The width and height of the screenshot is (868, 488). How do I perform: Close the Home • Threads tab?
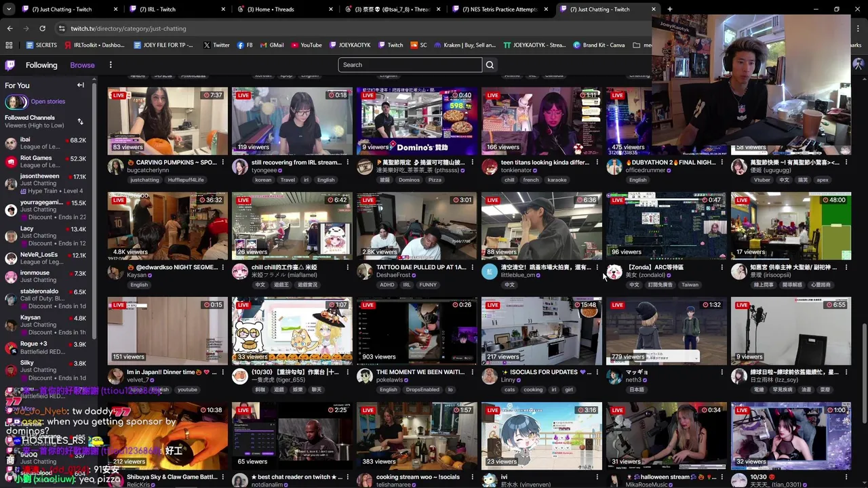[x=331, y=9]
